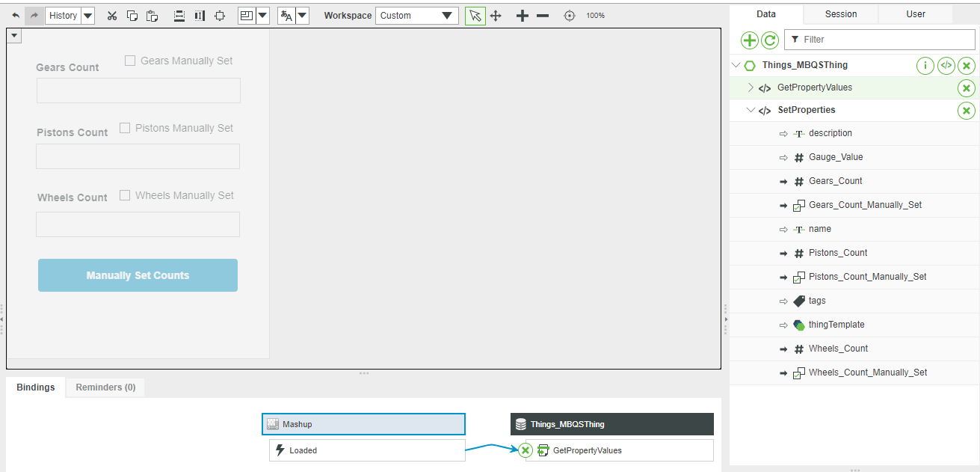Click the Zoom In plus icon

pos(522,15)
